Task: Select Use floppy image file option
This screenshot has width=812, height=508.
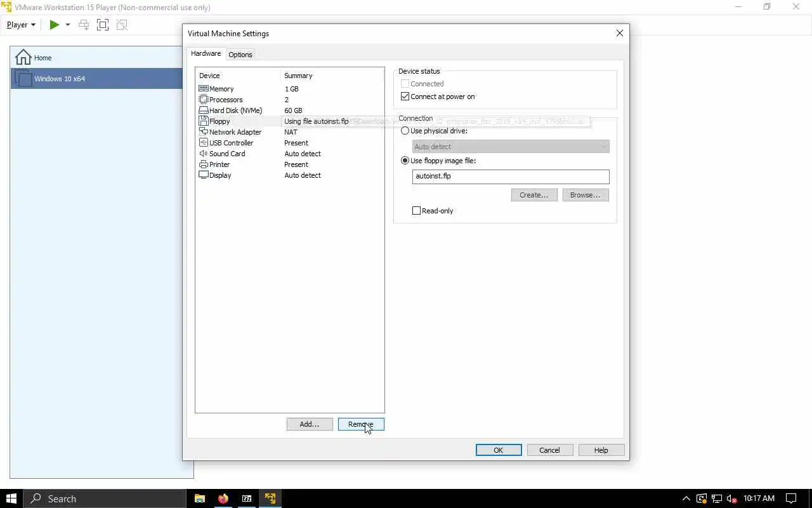Action: coord(405,161)
